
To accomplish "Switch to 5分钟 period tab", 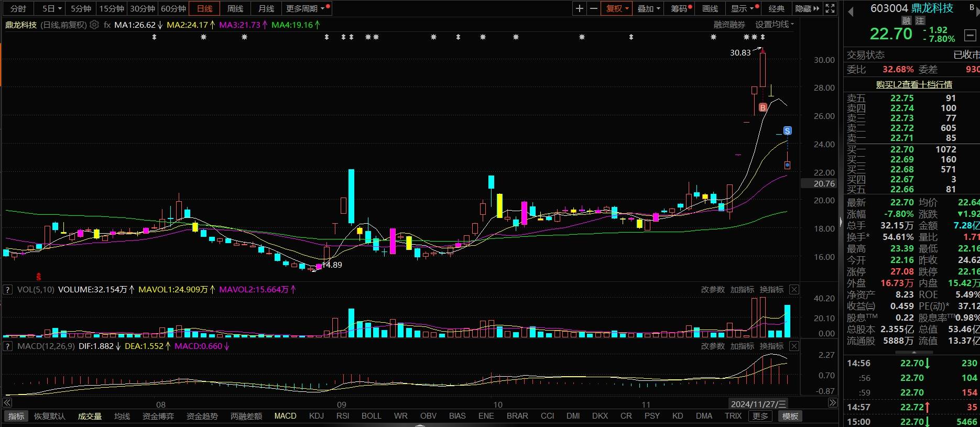I will click(81, 8).
